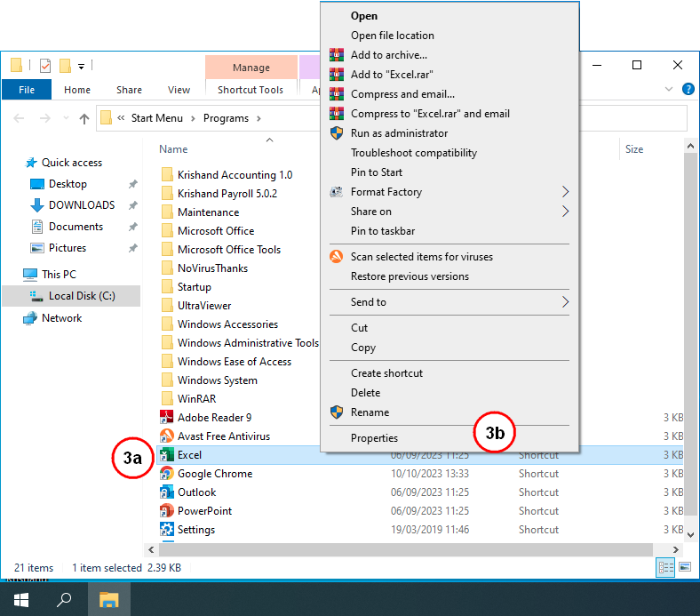Click the chevron after Programs in address bar

(x=259, y=118)
